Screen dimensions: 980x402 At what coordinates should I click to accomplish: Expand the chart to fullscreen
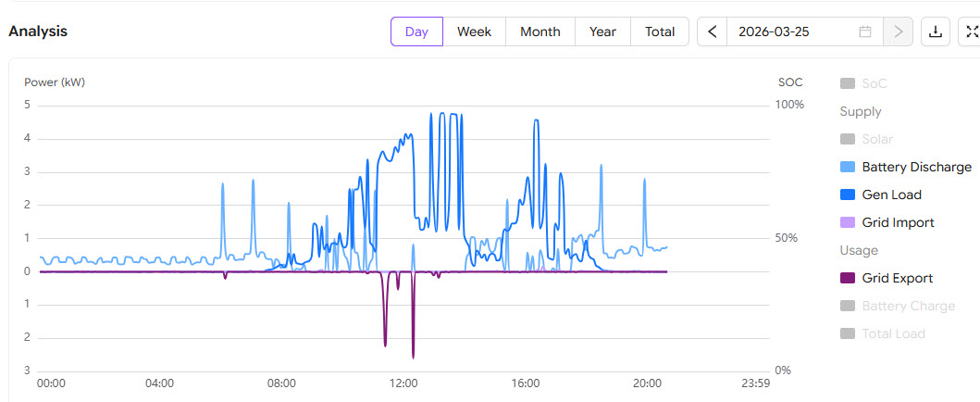click(x=971, y=31)
